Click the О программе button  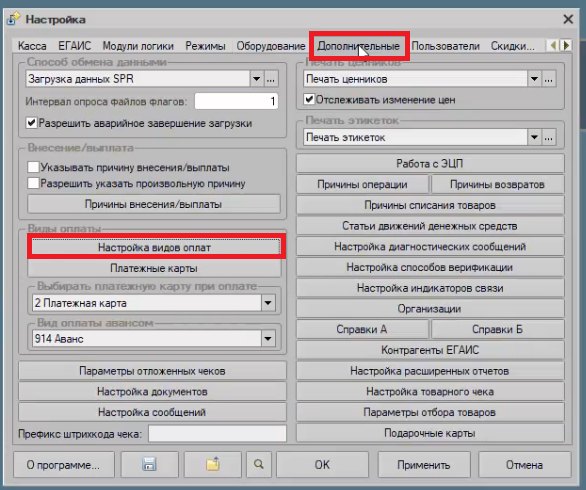[x=64, y=465]
